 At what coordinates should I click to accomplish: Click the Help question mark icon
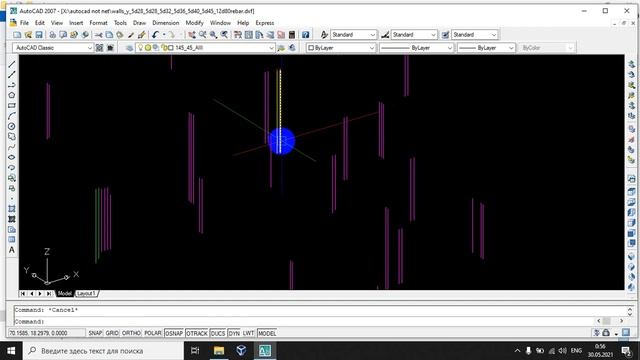tap(305, 35)
